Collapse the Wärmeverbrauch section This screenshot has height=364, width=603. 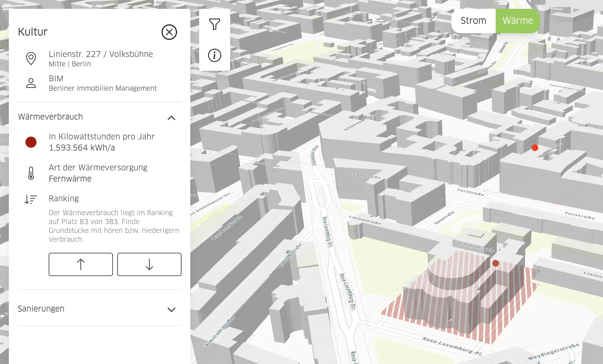(x=171, y=118)
